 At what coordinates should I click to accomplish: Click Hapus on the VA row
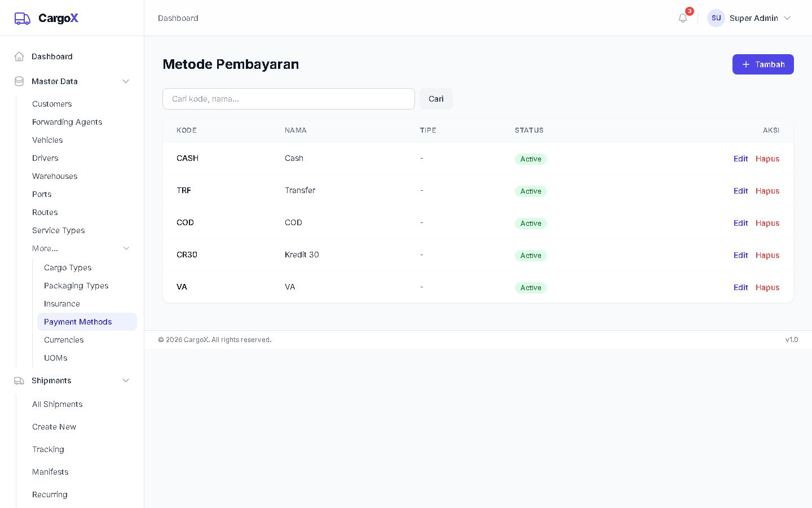coord(767,287)
